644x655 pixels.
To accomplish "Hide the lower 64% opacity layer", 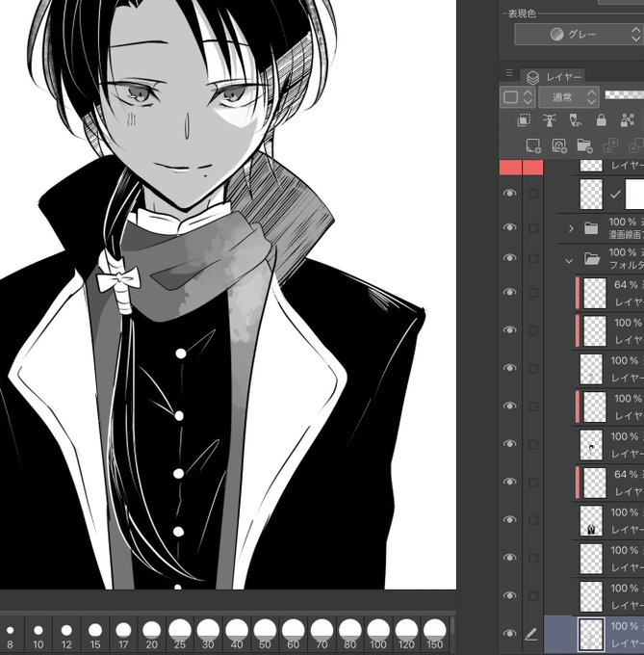I will click(509, 482).
